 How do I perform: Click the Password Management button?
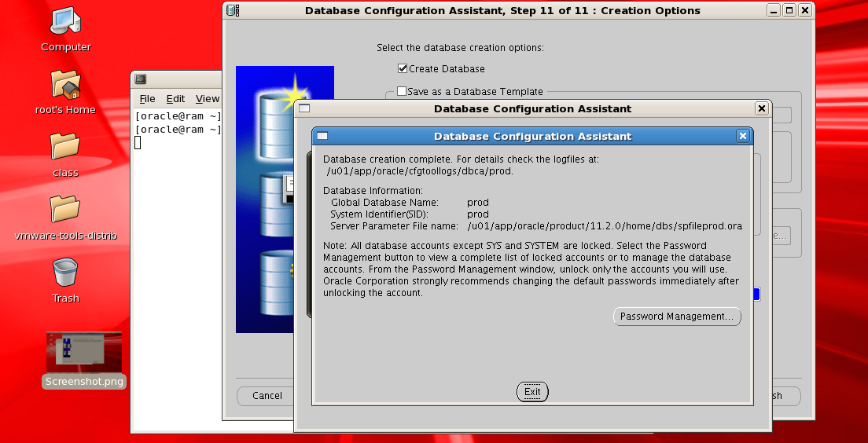(x=677, y=317)
